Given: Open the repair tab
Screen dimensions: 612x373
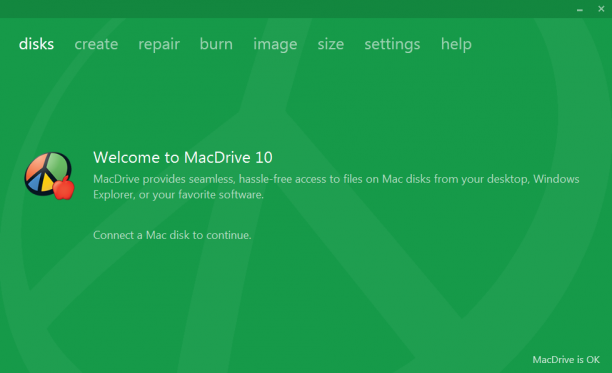Looking at the screenshot, I should point(159,45).
